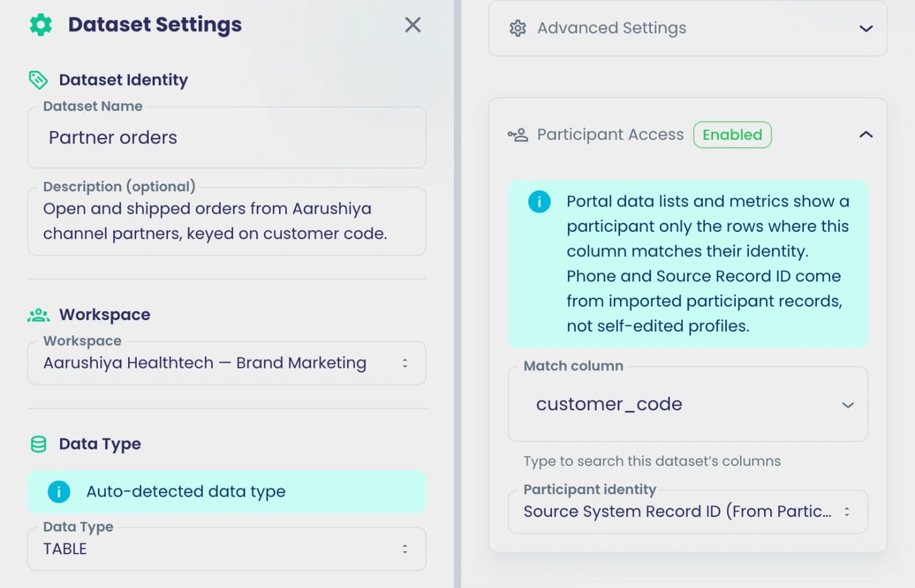Edit the Dataset Name field
915x588 pixels.
coord(227,138)
